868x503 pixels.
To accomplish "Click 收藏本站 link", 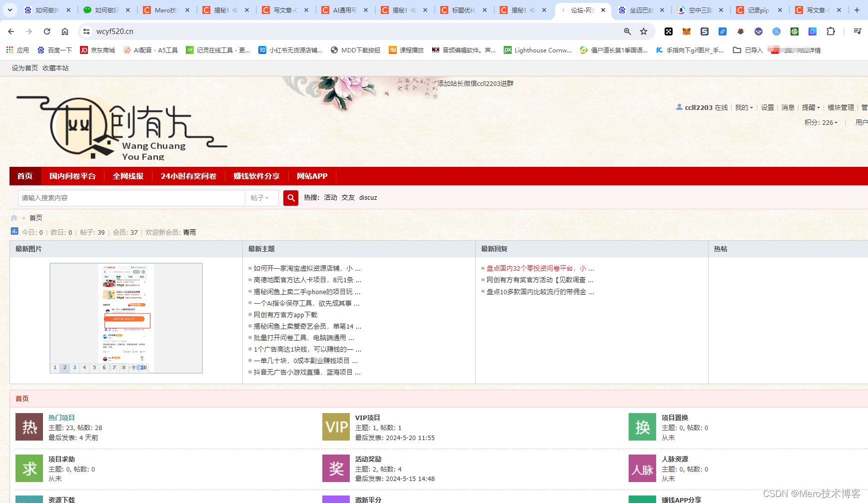I will point(55,68).
